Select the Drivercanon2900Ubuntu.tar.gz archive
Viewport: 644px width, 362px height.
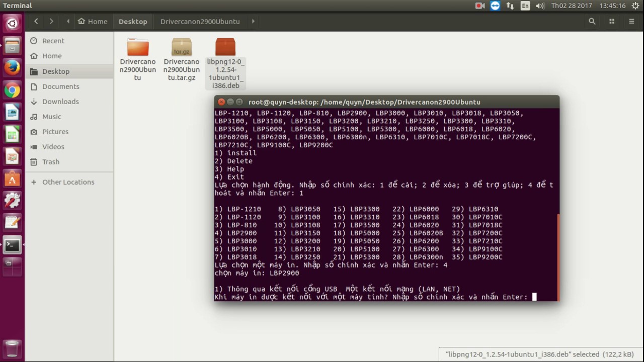point(182,60)
